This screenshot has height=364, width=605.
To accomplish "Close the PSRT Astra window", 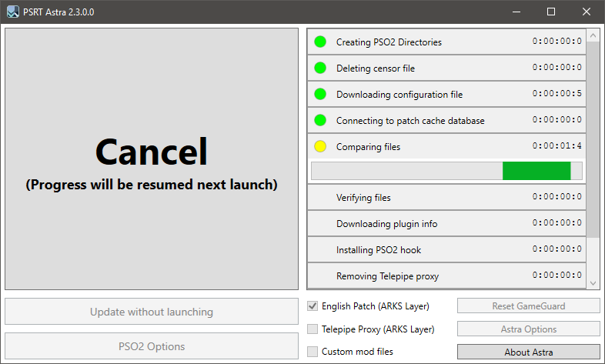I will point(587,12).
